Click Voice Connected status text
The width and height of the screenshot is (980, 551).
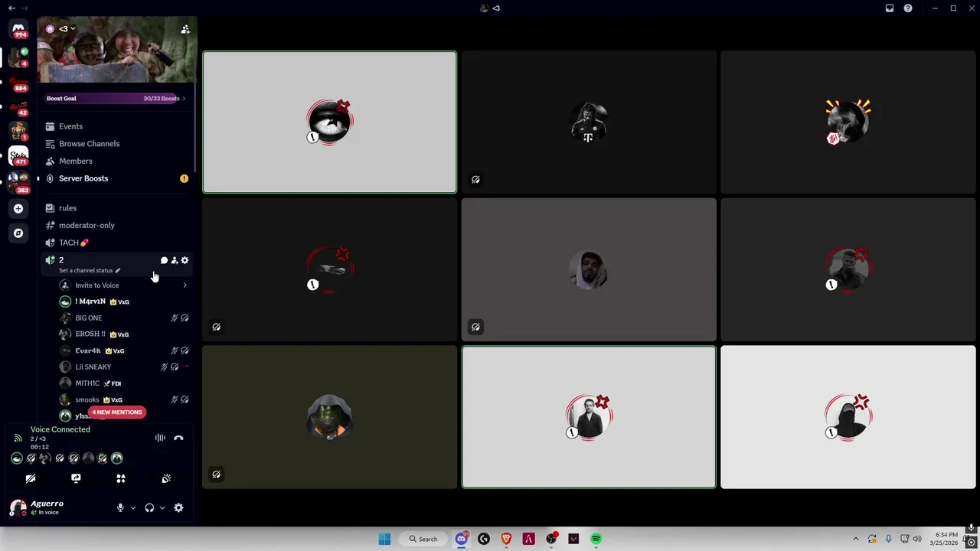tap(60, 429)
